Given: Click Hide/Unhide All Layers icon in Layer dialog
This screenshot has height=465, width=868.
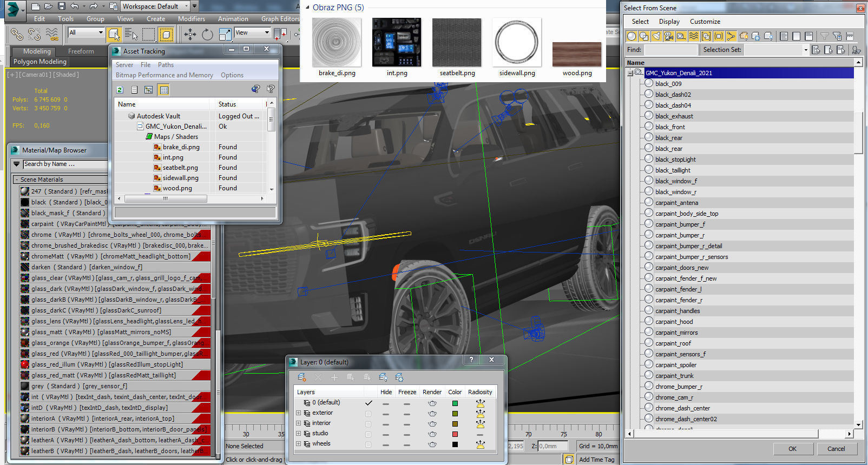Looking at the screenshot, I should click(383, 377).
